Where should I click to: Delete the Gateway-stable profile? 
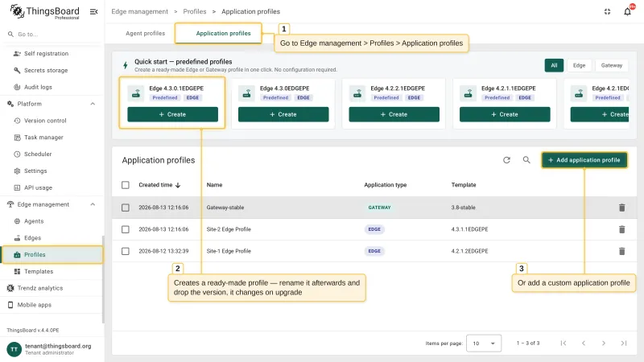(621, 208)
